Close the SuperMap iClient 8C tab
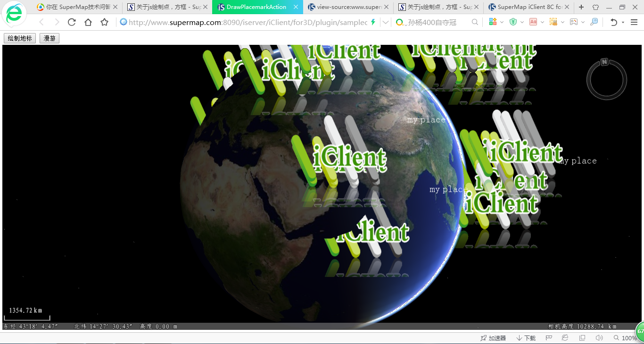Screen dimensions: 644x344 point(567,7)
